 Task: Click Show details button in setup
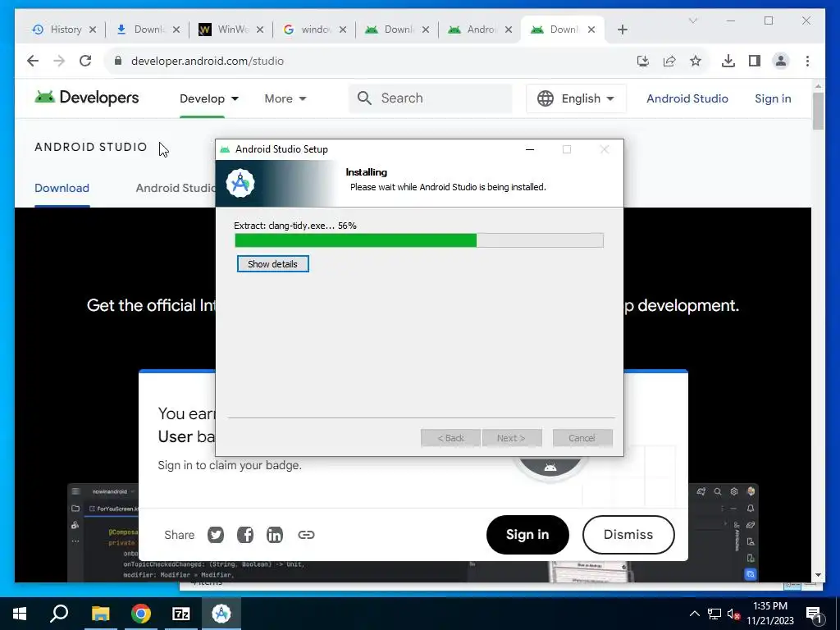coord(272,264)
